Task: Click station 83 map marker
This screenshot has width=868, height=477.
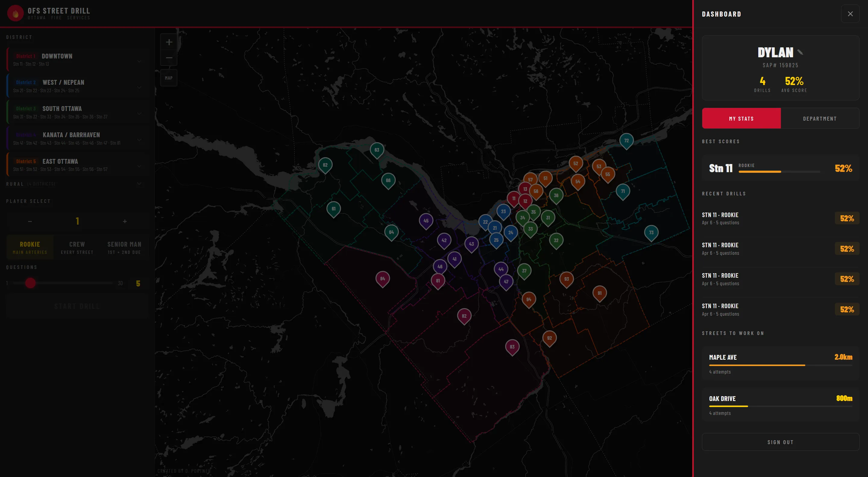Action: 512,347
